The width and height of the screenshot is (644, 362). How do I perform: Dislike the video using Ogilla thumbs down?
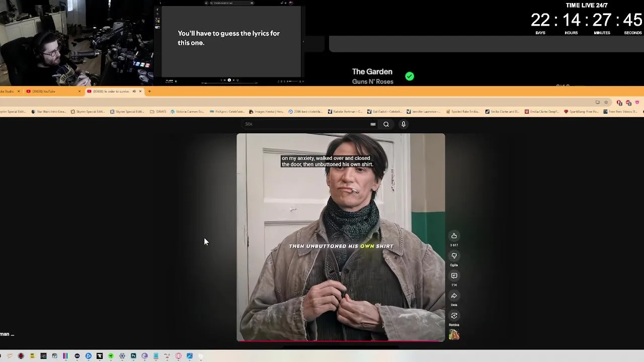point(454,256)
